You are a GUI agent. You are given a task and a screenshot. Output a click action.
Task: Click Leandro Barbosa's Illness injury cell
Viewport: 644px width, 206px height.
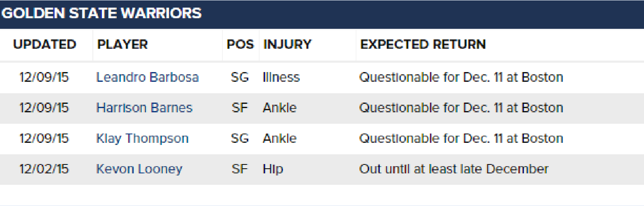pyautogui.click(x=281, y=78)
